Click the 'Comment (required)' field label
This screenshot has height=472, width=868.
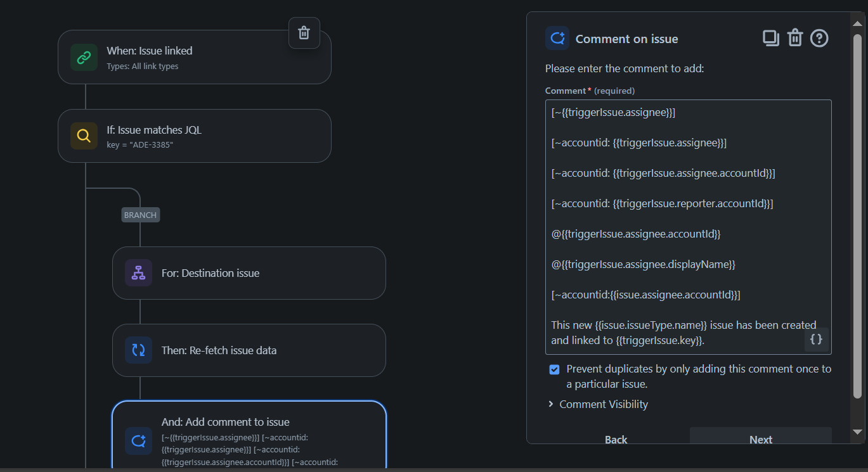tap(590, 91)
